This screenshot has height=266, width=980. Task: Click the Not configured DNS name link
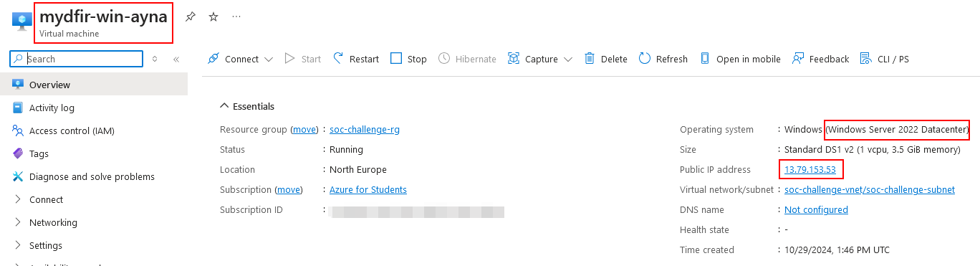[816, 210]
